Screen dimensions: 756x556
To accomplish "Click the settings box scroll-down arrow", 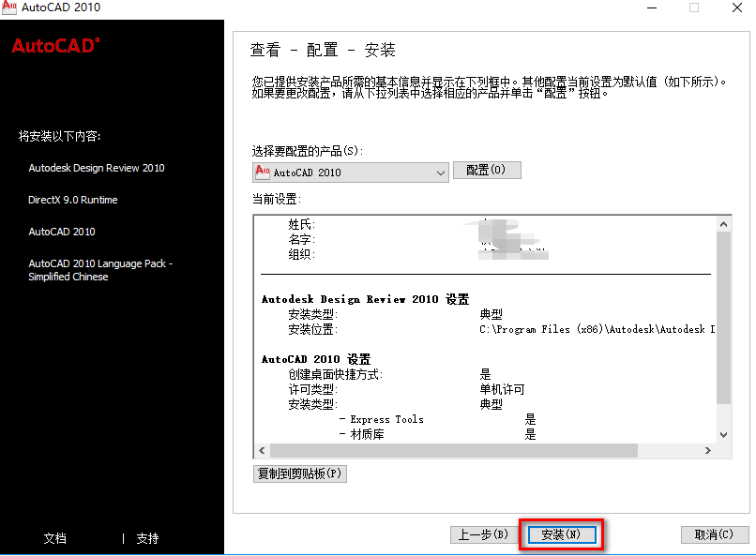I will [x=723, y=434].
